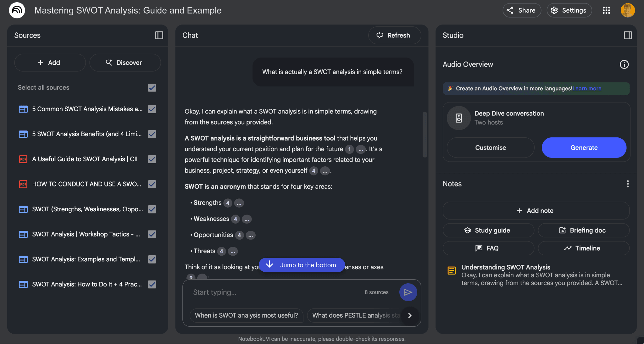The height and width of the screenshot is (344, 644).
Task: Collapse the Sources panel
Action: [x=159, y=36]
